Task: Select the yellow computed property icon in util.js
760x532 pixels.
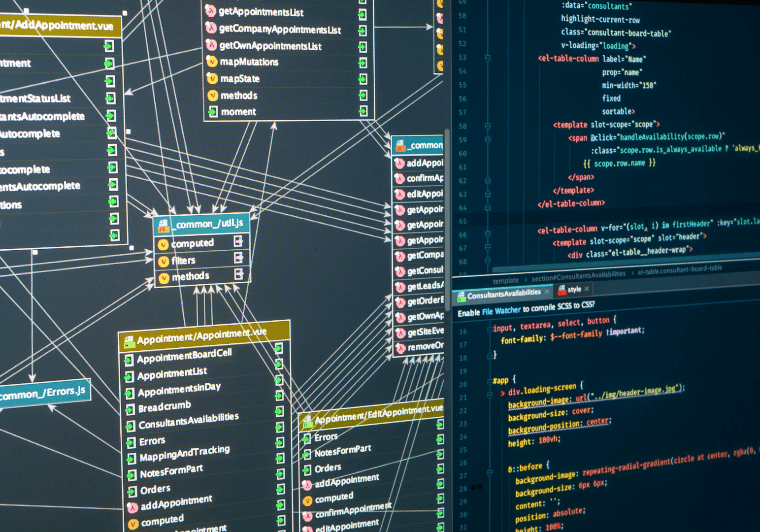Action: pos(164,243)
